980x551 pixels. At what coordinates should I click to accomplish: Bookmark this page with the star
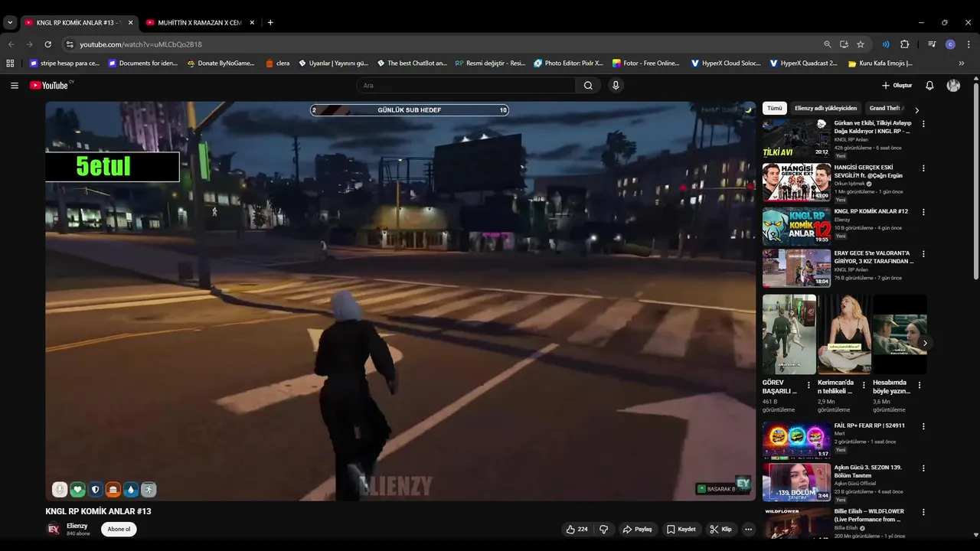pyautogui.click(x=861, y=44)
